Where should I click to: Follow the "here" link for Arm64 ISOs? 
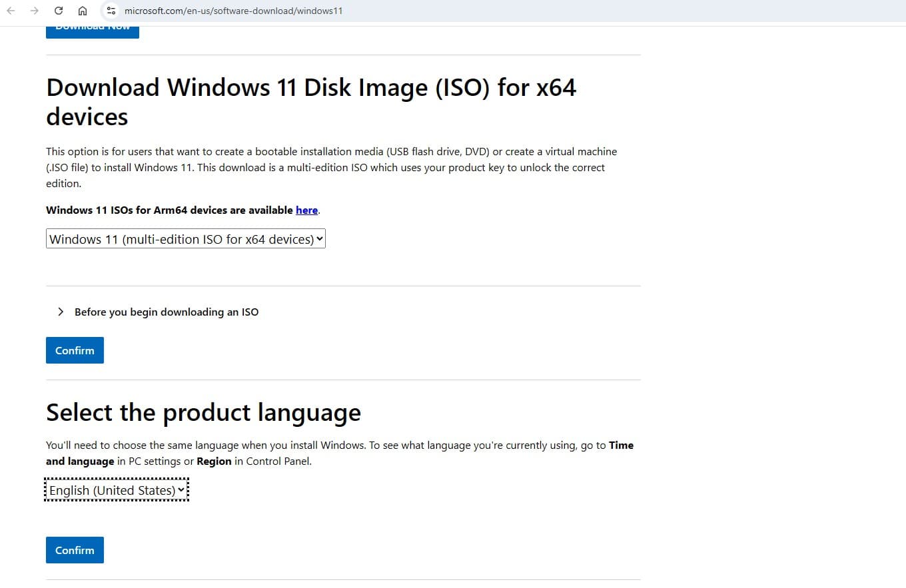click(x=306, y=210)
